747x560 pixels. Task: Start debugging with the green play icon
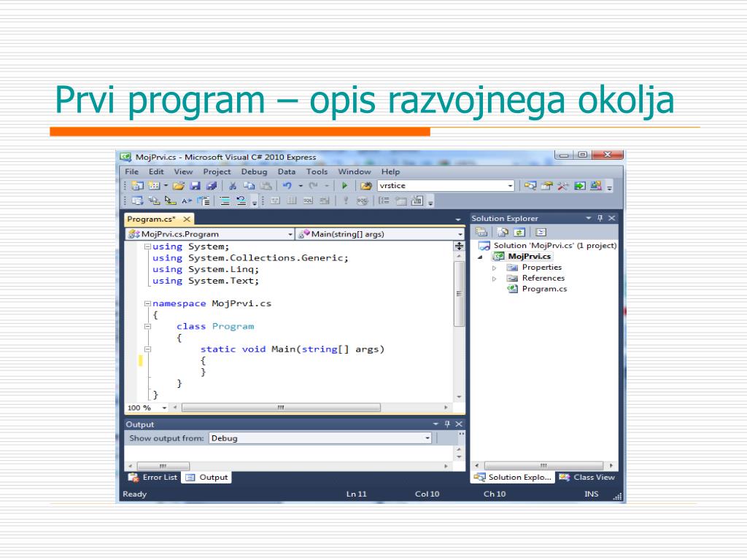[x=344, y=186]
